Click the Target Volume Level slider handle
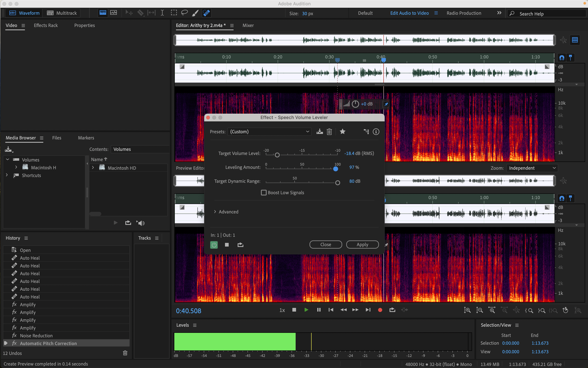This screenshot has width=588, height=368. tap(277, 155)
